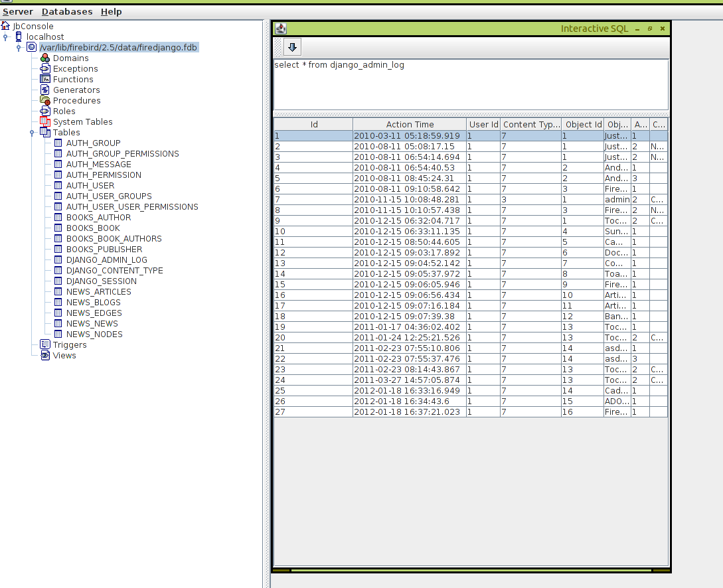Click into the SQL query text area
This screenshot has width=723, height=588.
pyautogui.click(x=470, y=85)
